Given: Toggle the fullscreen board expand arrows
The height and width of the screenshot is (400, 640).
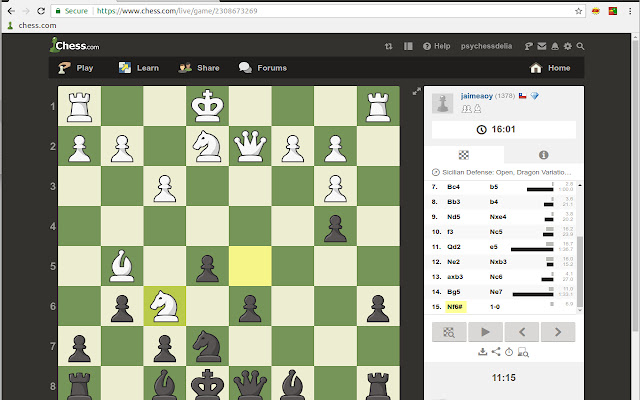Looking at the screenshot, I should 417,92.
